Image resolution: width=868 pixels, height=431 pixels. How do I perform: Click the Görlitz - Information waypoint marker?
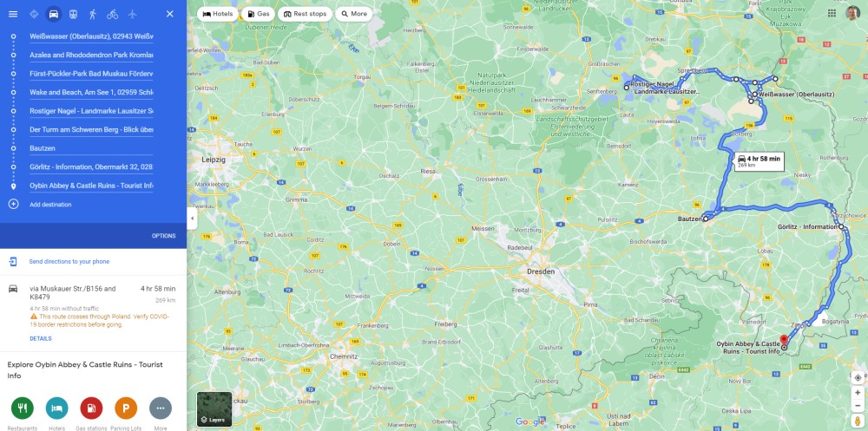tap(841, 227)
